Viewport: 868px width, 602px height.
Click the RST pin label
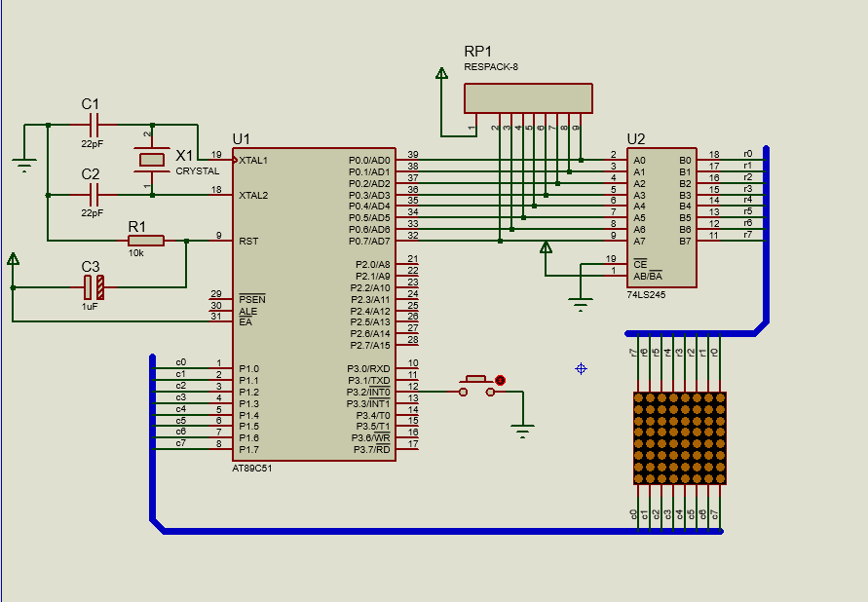(x=248, y=242)
